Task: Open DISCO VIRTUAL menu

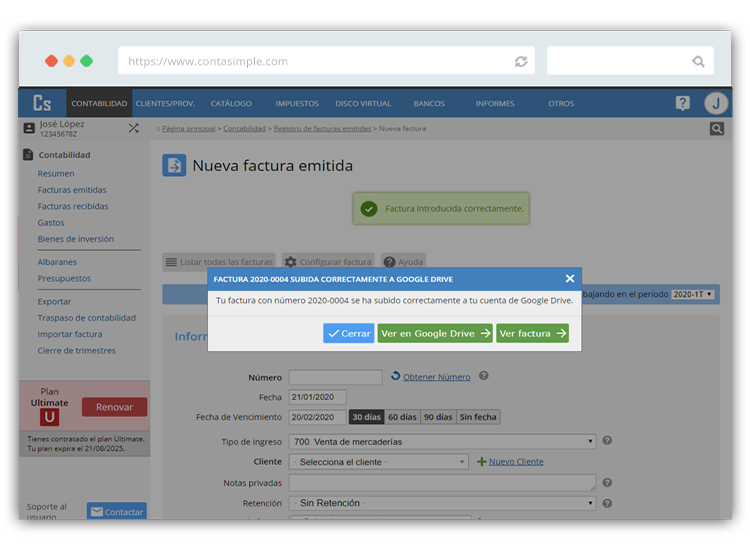Action: tap(363, 103)
